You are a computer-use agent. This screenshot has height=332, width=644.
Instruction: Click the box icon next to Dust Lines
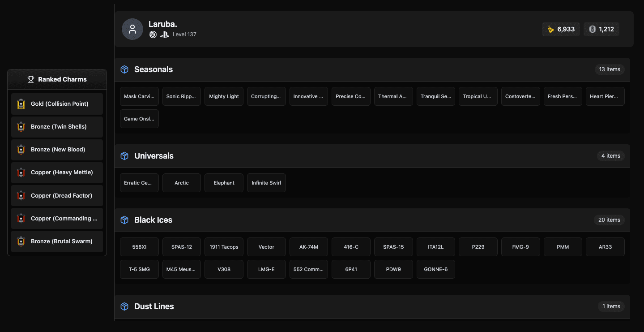pyautogui.click(x=124, y=306)
